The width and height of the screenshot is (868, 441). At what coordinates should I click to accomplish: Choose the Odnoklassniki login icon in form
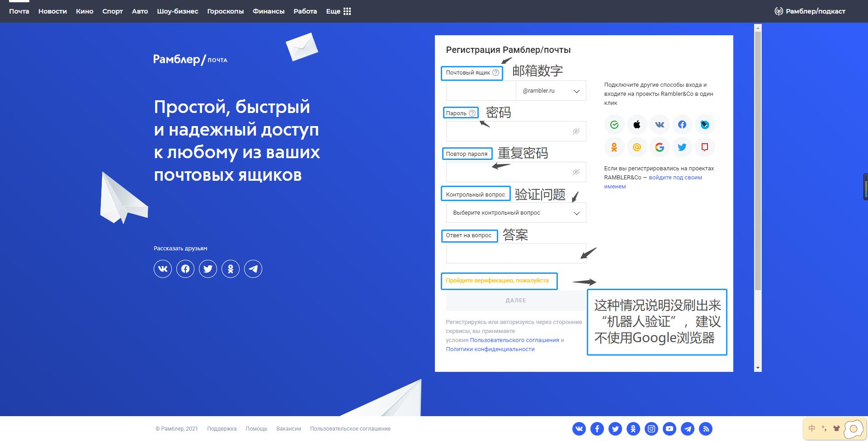coord(614,147)
